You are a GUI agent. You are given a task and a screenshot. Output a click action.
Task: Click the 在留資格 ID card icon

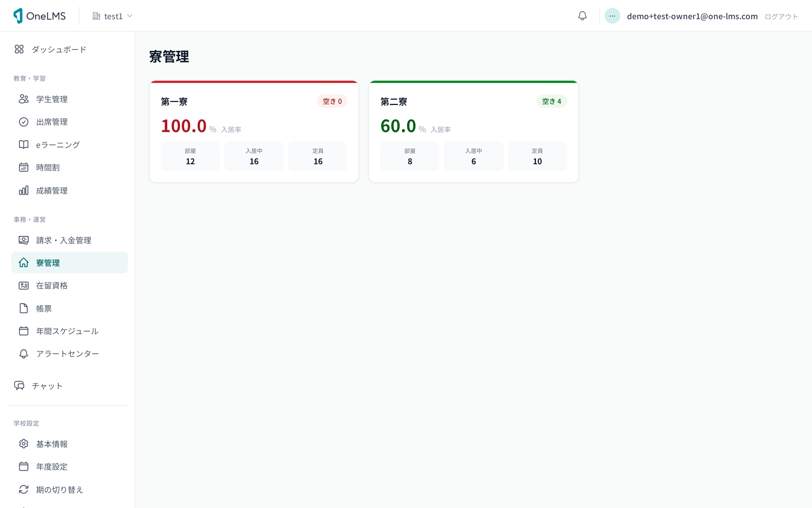23,285
